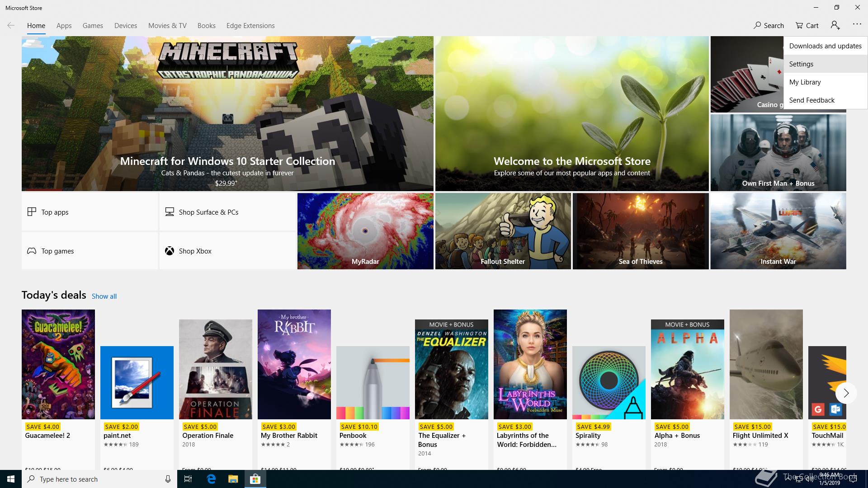This screenshot has height=488, width=868.
Task: Click the taskbar clock showing 1/5/2019
Action: click(x=830, y=479)
